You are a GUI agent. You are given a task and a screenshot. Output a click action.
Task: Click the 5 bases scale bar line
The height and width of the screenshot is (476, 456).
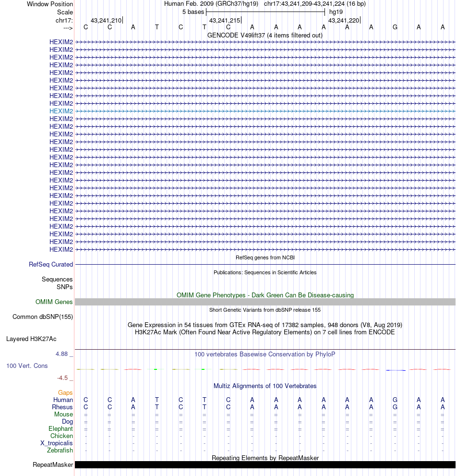point(265,12)
